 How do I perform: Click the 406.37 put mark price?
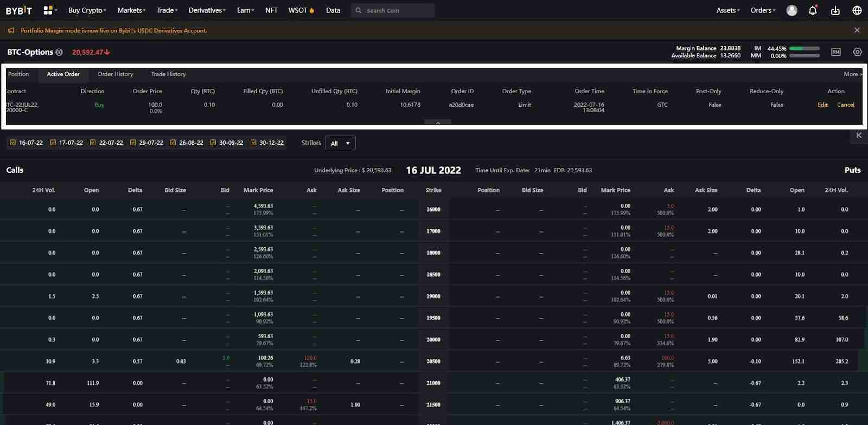click(x=623, y=379)
